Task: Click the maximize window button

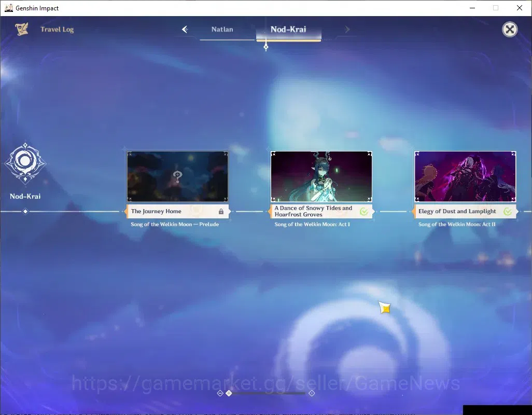Action: (496, 8)
